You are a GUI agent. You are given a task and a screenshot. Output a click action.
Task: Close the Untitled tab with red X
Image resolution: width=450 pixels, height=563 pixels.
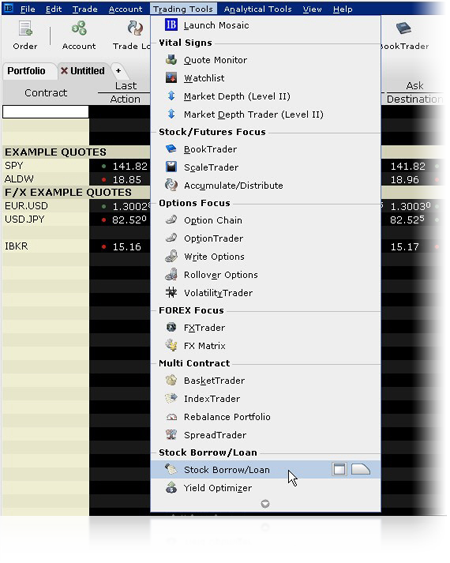[x=64, y=71]
